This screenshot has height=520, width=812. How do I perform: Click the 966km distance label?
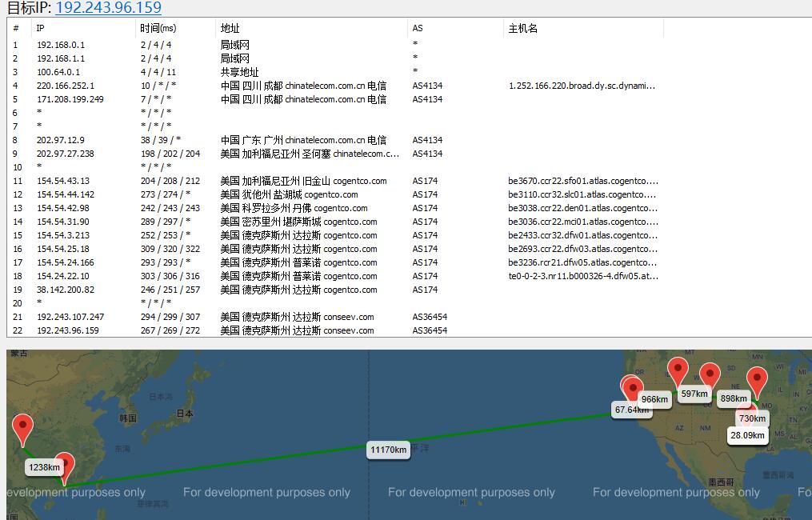[x=654, y=399]
